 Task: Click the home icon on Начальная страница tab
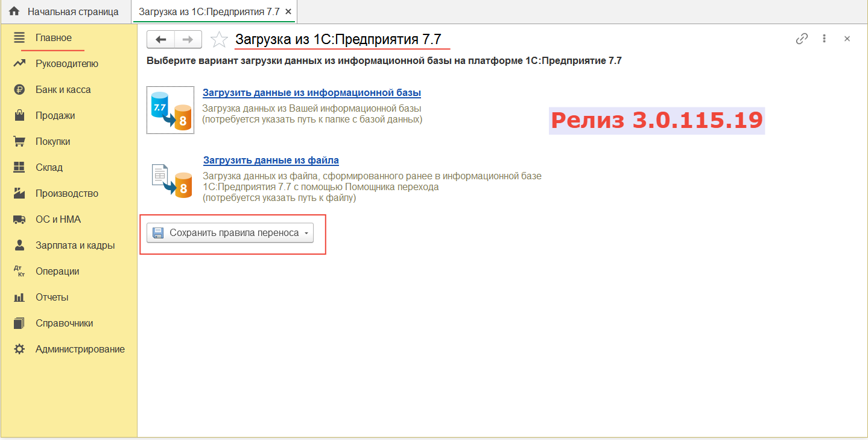(x=14, y=12)
